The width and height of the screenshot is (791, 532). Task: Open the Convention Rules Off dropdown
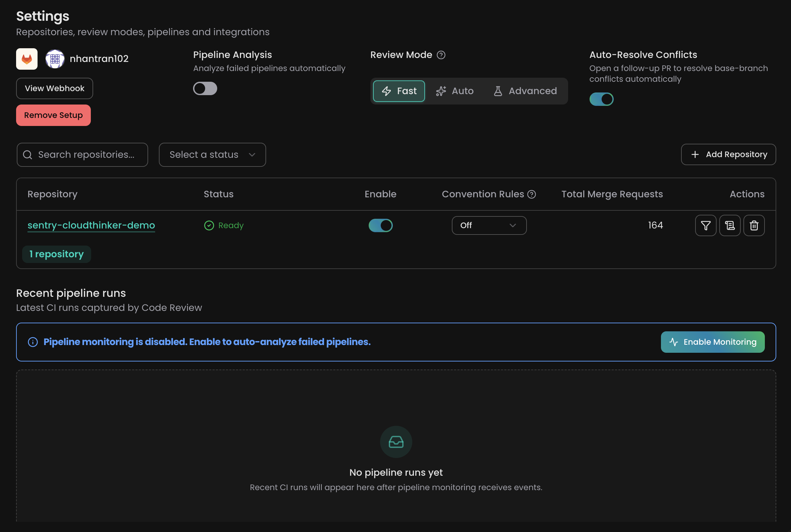pyautogui.click(x=489, y=225)
